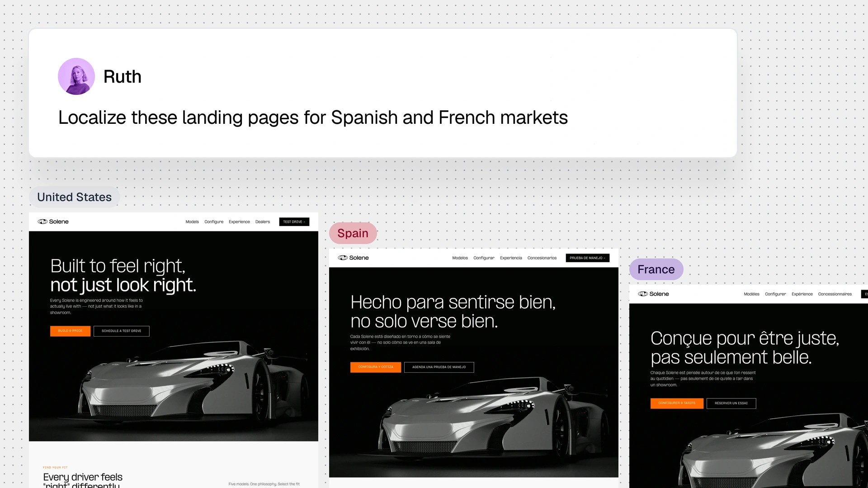Open Modelos in the Spain page nav
The height and width of the screenshot is (488, 868).
(460, 258)
